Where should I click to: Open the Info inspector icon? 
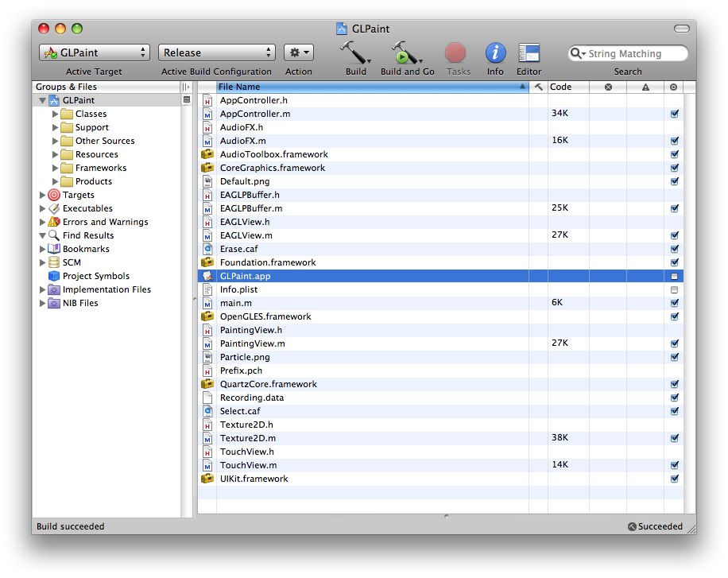(x=495, y=52)
